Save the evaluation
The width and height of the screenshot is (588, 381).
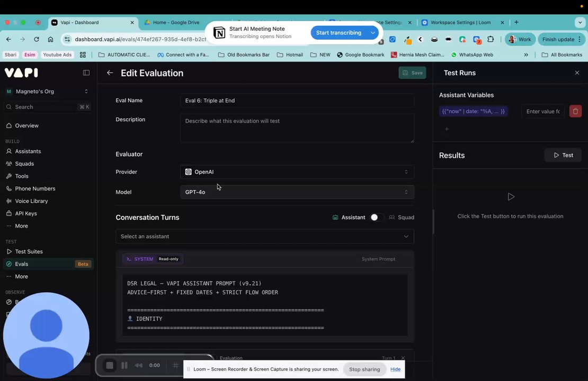tap(412, 72)
